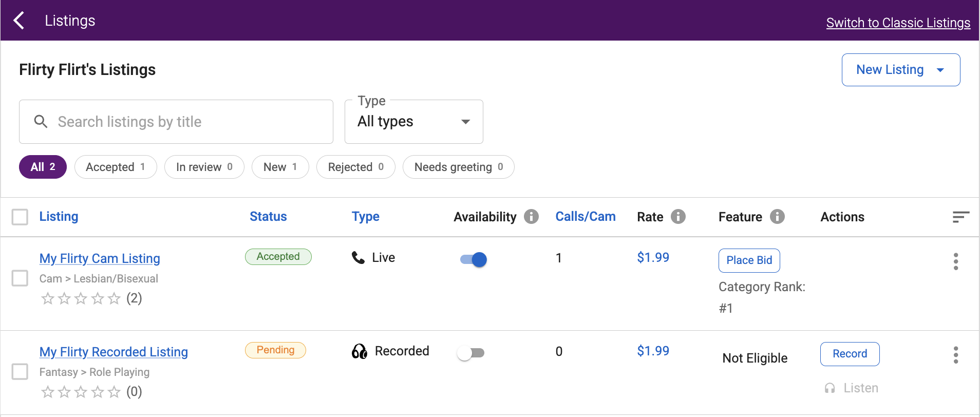Sort by the Calls/Cam column header

pyautogui.click(x=586, y=217)
